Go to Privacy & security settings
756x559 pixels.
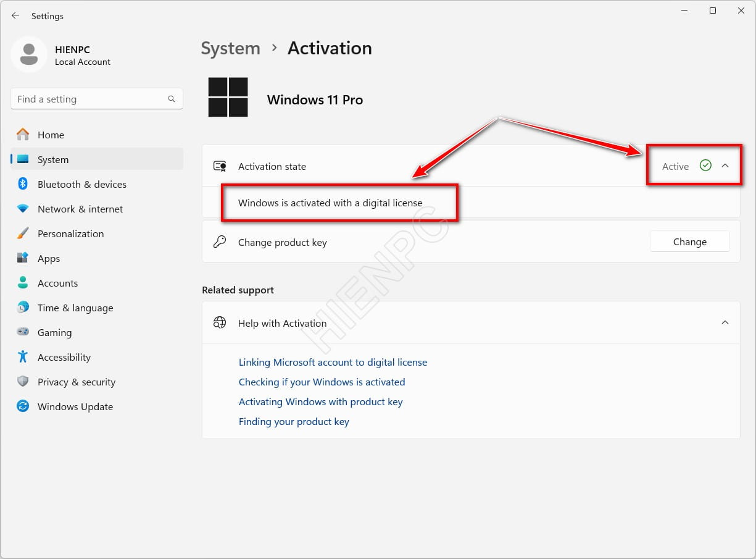pyautogui.click(x=97, y=382)
